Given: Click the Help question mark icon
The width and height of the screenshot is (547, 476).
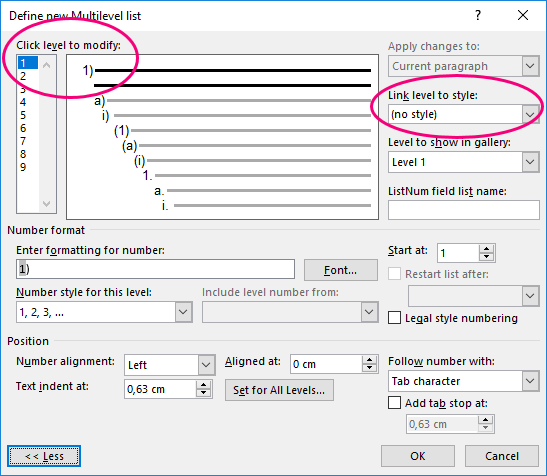Looking at the screenshot, I should pyautogui.click(x=478, y=15).
